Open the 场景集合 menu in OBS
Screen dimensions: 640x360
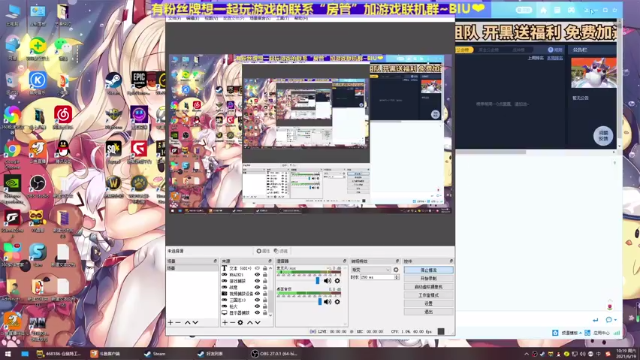260,18
